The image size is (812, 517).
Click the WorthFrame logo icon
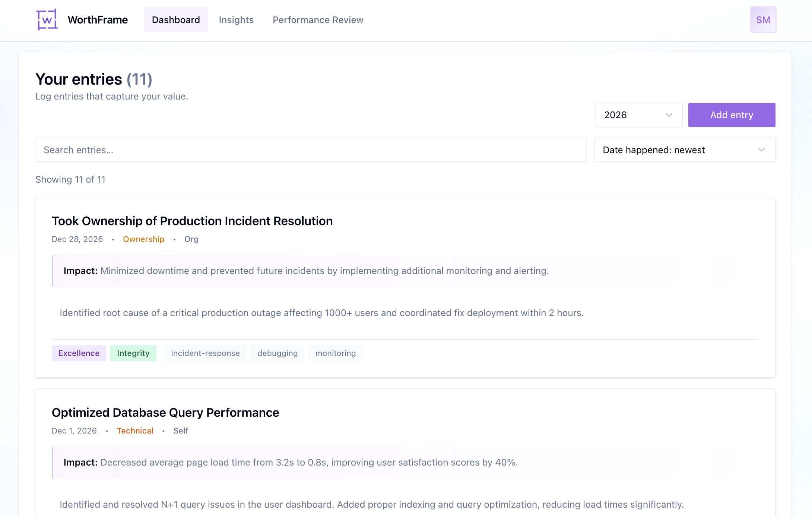[x=47, y=19]
